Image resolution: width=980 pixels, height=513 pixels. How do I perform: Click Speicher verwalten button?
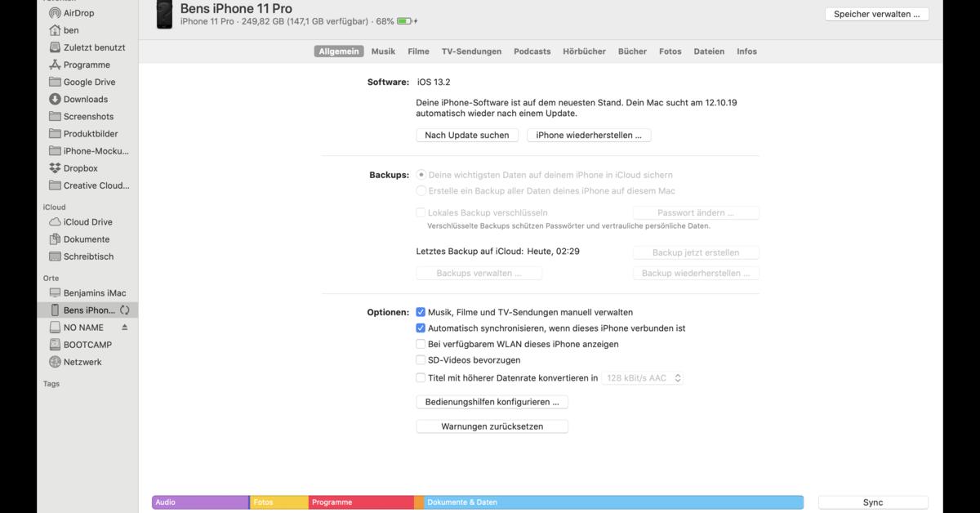877,14
